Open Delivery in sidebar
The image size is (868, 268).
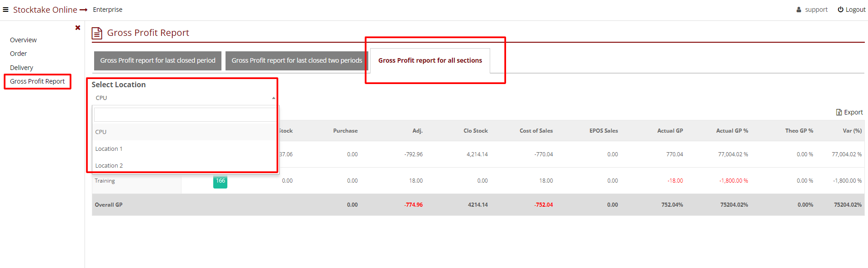pos(21,68)
